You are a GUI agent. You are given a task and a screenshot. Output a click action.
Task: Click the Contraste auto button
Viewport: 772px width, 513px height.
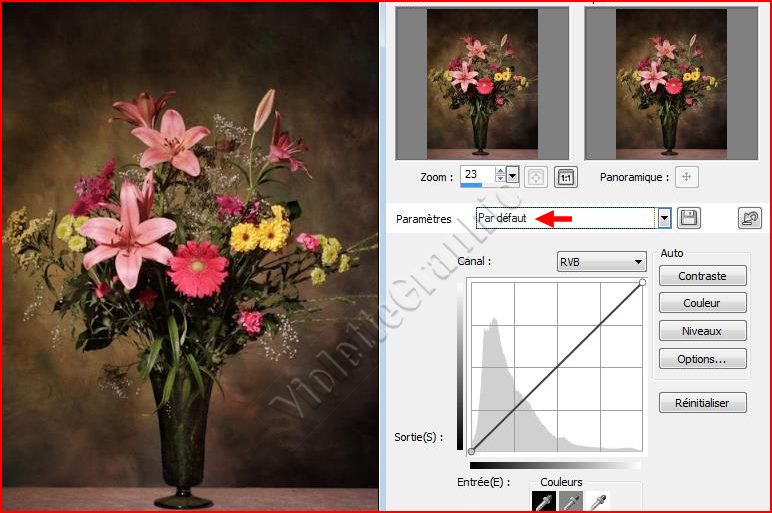[x=702, y=276]
